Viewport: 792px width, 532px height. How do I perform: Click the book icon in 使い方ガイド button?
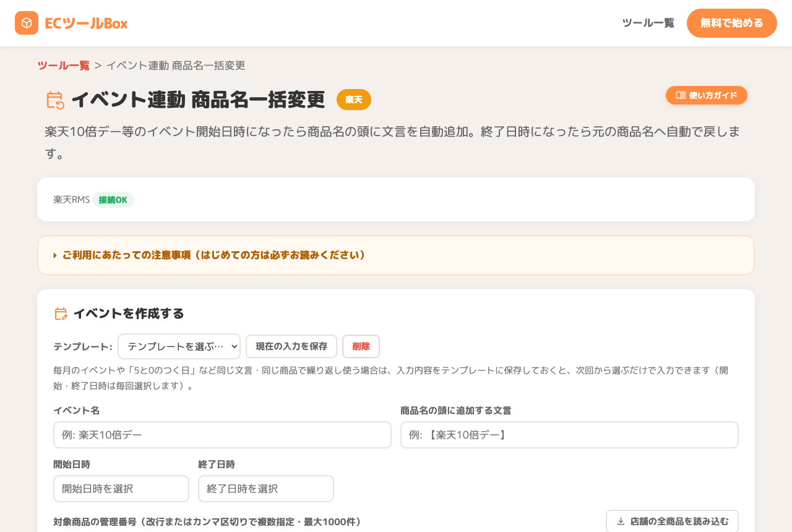click(x=681, y=95)
